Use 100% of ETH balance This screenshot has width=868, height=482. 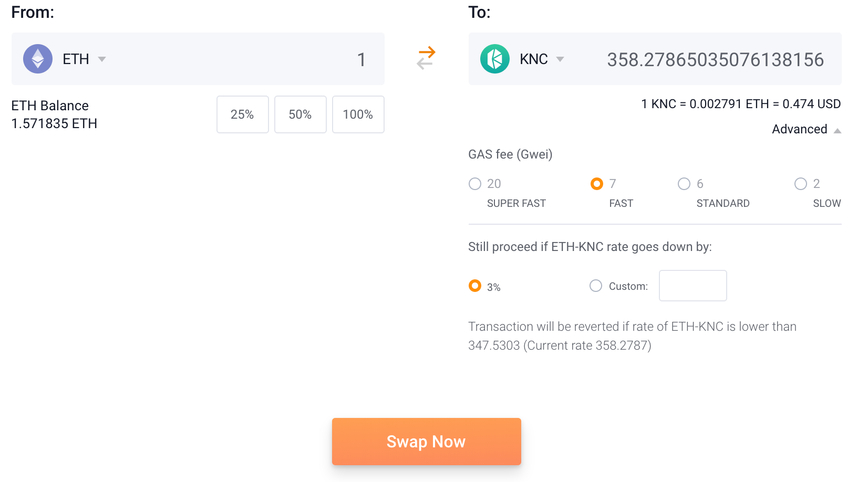(x=358, y=114)
